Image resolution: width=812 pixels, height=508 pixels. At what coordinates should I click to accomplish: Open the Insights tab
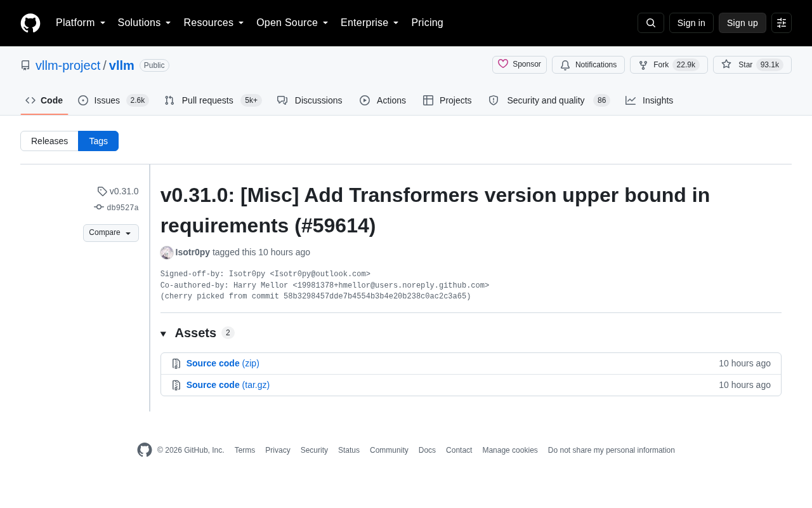649,100
